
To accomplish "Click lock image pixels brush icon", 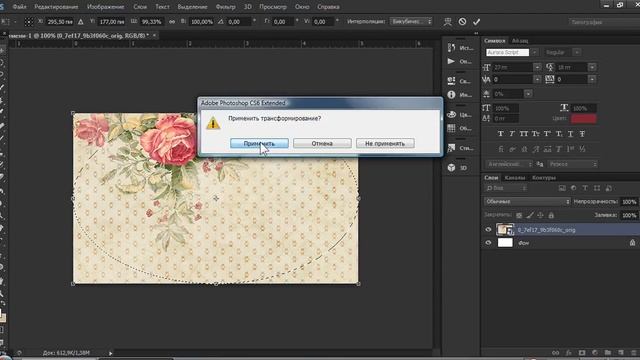I will coord(530,215).
